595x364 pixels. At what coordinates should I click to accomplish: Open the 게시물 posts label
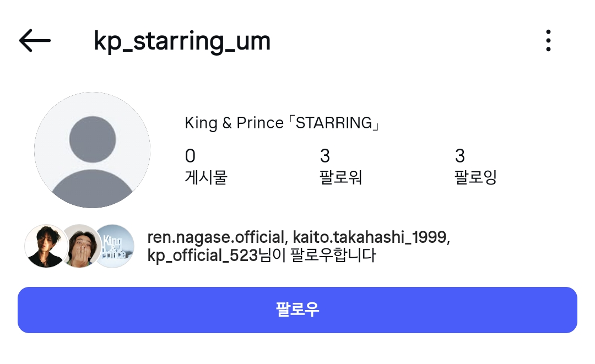[206, 177]
